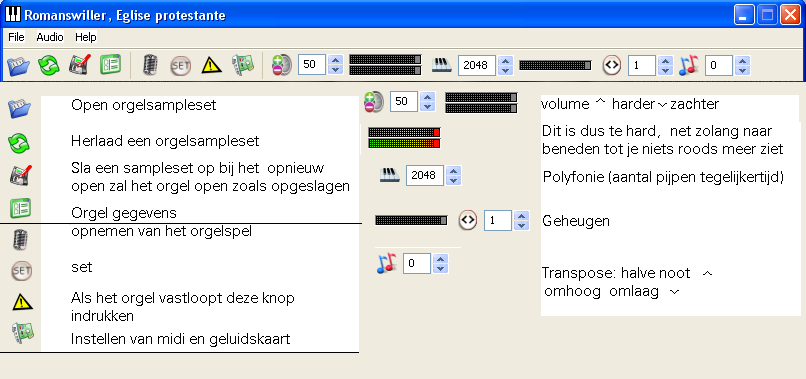Transpose down using the toolbar down arrow

(x=743, y=70)
